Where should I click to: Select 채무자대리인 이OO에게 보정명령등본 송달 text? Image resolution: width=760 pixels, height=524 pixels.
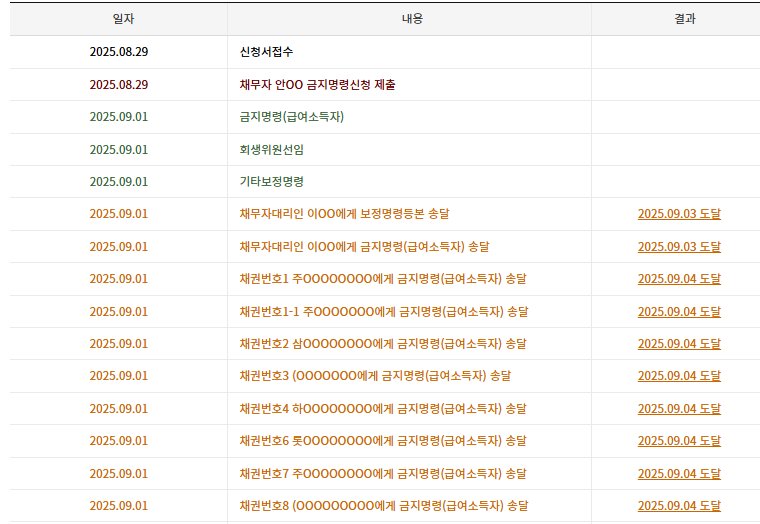click(344, 214)
